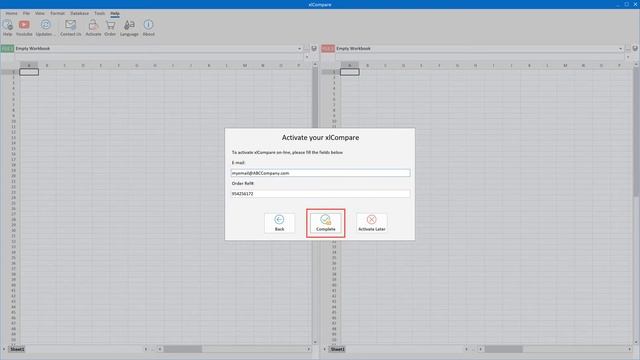Select the active first cell in left pane
This screenshot has width=640, height=360.
click(x=29, y=72)
